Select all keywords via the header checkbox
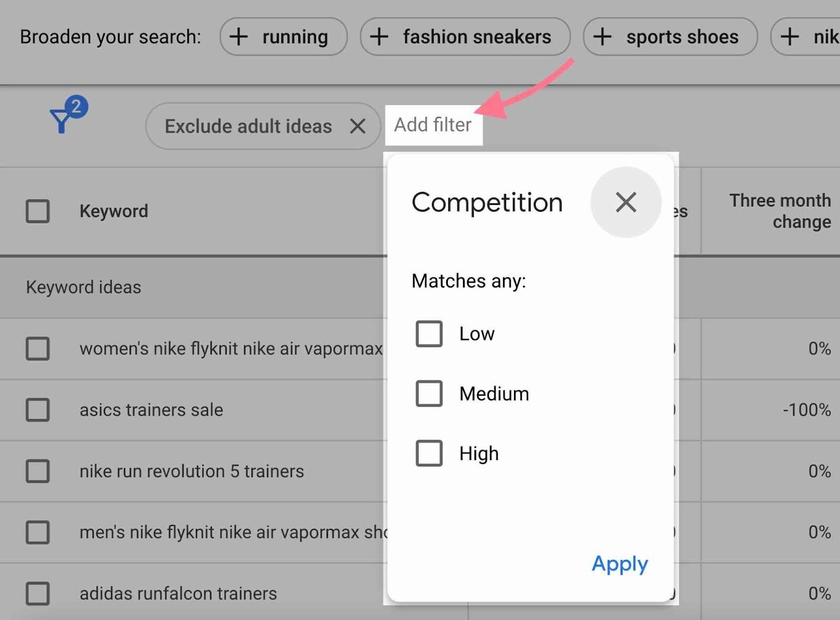Image resolution: width=840 pixels, height=620 pixels. (x=37, y=211)
